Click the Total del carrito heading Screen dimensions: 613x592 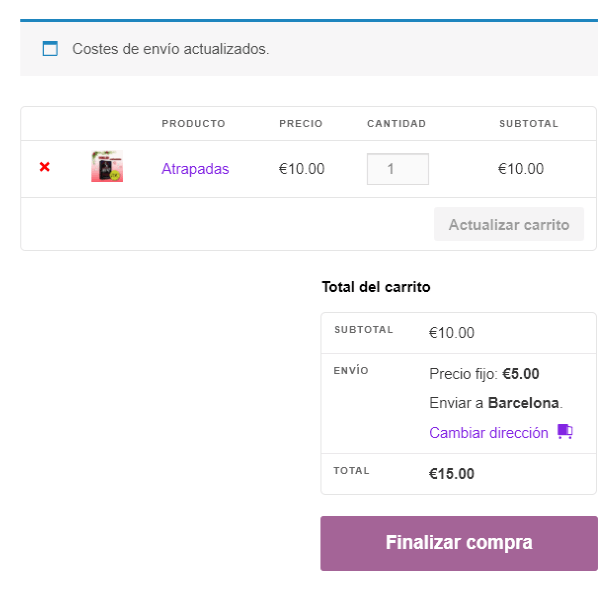pyautogui.click(x=376, y=287)
